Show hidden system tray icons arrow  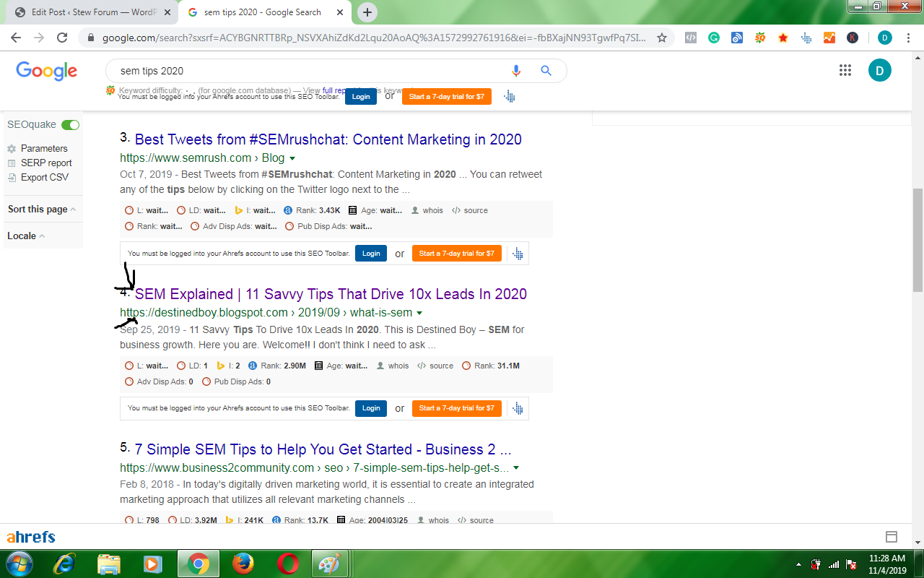click(798, 564)
